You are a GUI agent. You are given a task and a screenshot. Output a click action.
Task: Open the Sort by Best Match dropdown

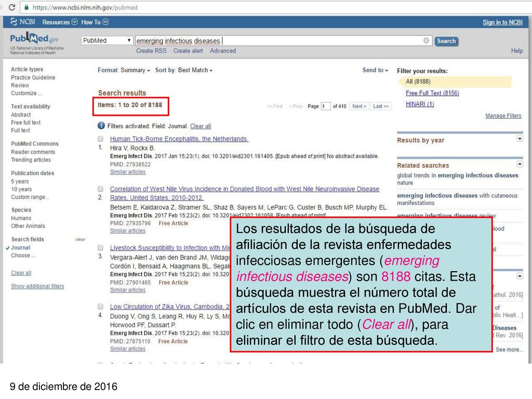pyautogui.click(x=184, y=70)
